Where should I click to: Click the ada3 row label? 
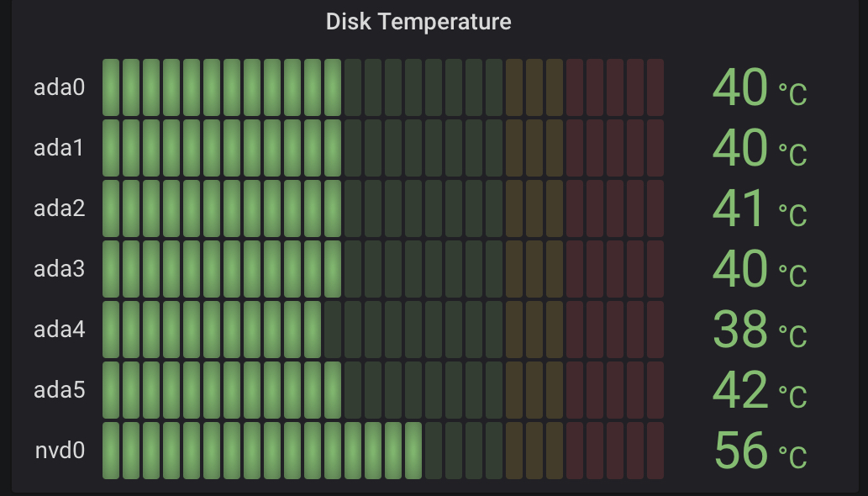click(59, 268)
